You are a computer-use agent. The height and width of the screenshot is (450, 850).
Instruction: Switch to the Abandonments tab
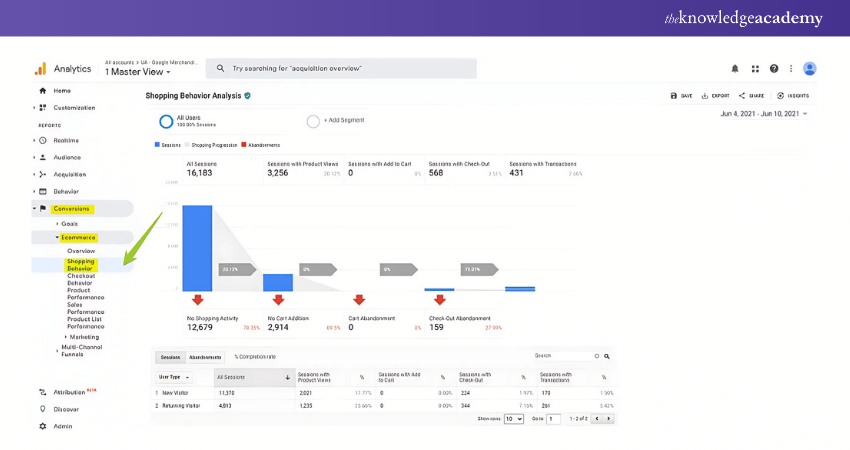click(x=205, y=356)
